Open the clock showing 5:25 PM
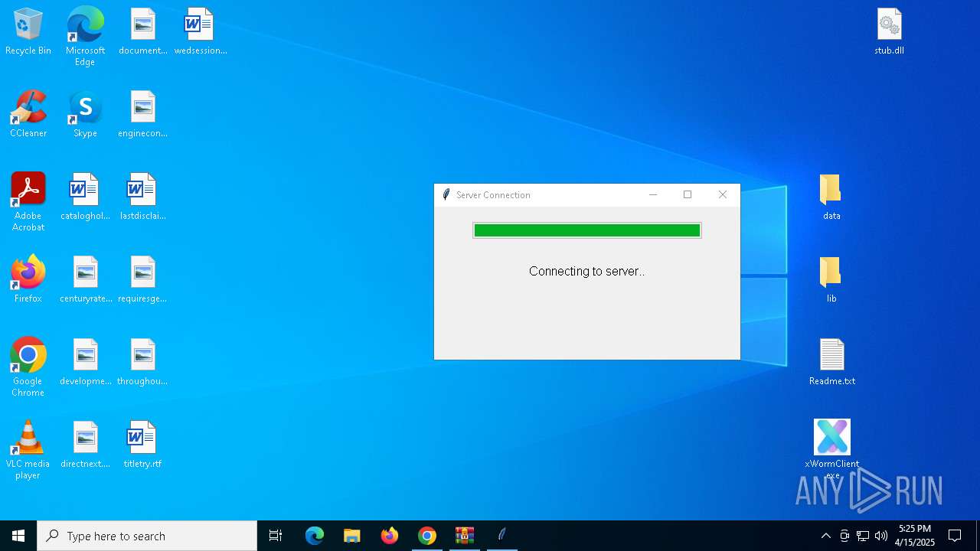Screen dimensions: 980x551 point(915,536)
